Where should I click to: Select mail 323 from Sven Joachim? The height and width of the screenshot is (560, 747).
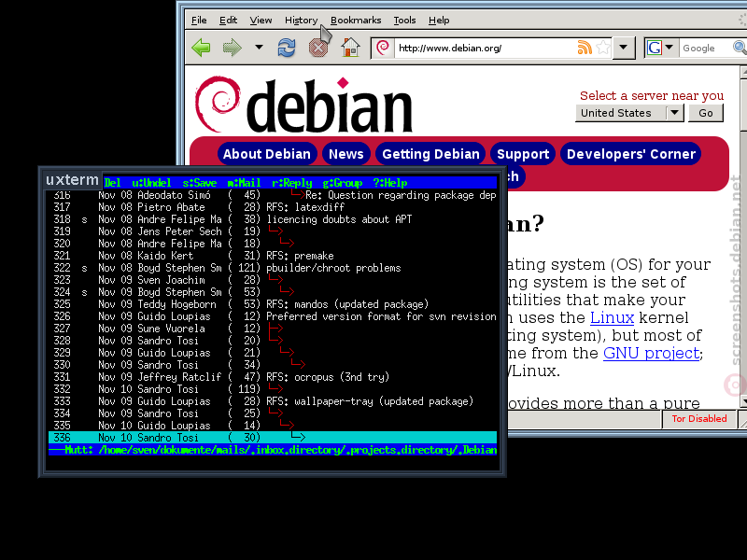pyautogui.click(x=273, y=280)
